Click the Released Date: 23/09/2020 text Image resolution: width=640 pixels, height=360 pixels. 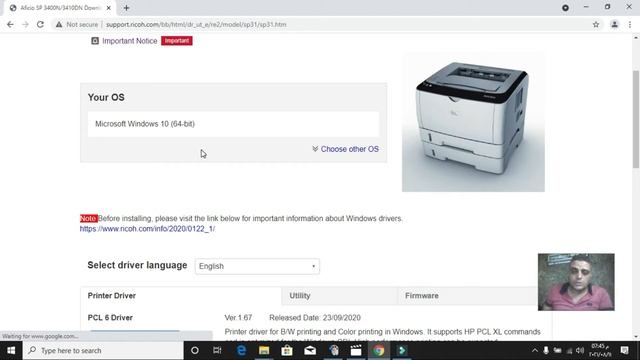315,318
